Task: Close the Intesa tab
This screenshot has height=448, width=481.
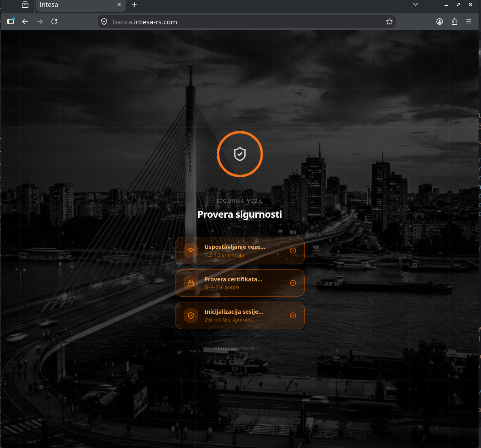Action: point(119,4)
